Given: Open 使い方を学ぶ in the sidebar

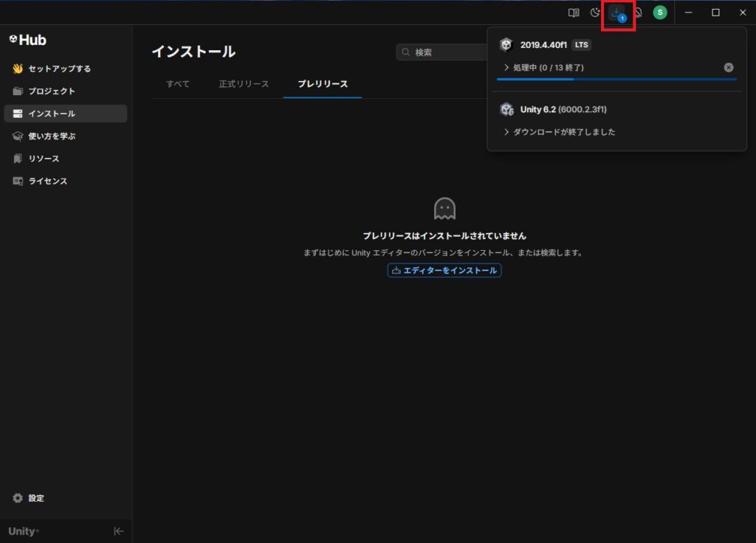Looking at the screenshot, I should coord(66,136).
